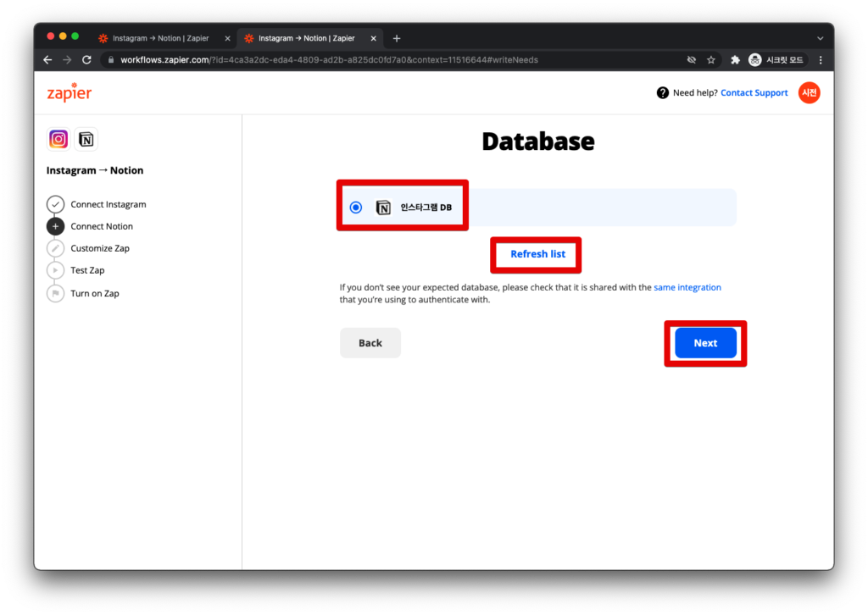
Task: Close the first Instagram → Notion tab
Action: tap(227, 38)
